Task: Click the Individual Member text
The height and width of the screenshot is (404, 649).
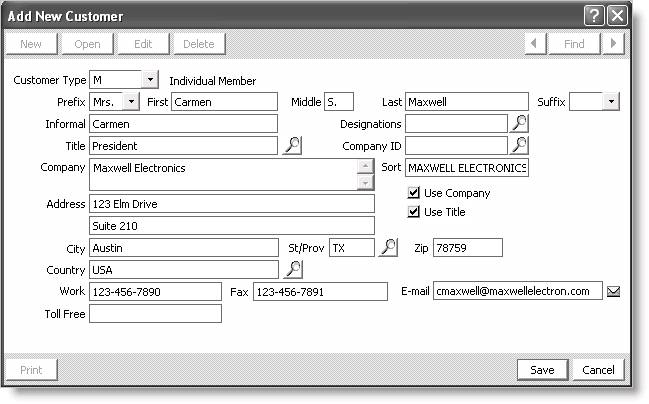Action: 213,81
